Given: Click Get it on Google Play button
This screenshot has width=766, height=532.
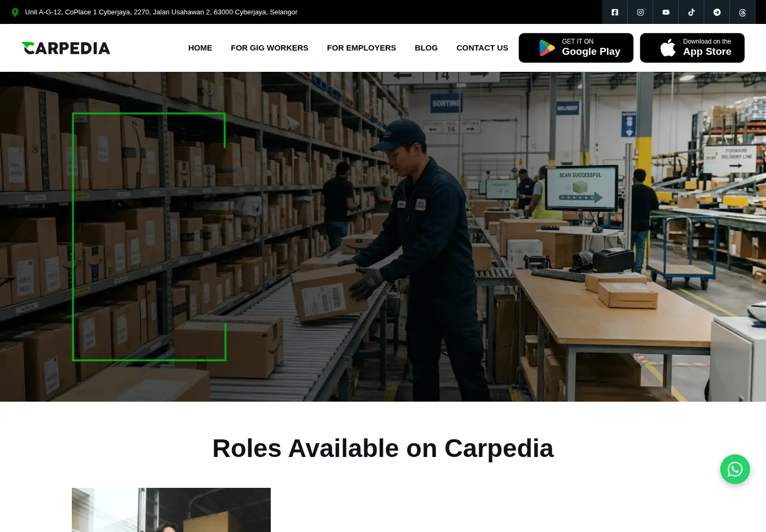Looking at the screenshot, I should [576, 48].
